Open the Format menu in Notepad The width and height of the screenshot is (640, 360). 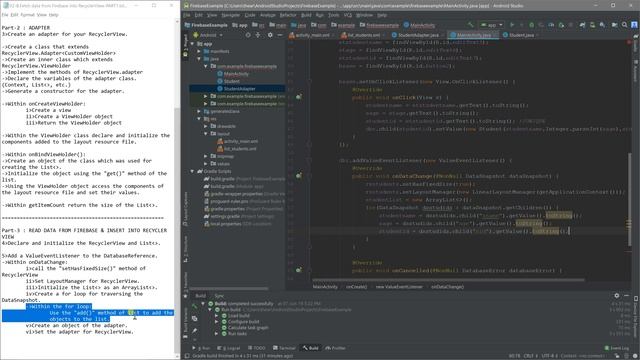click(x=27, y=15)
